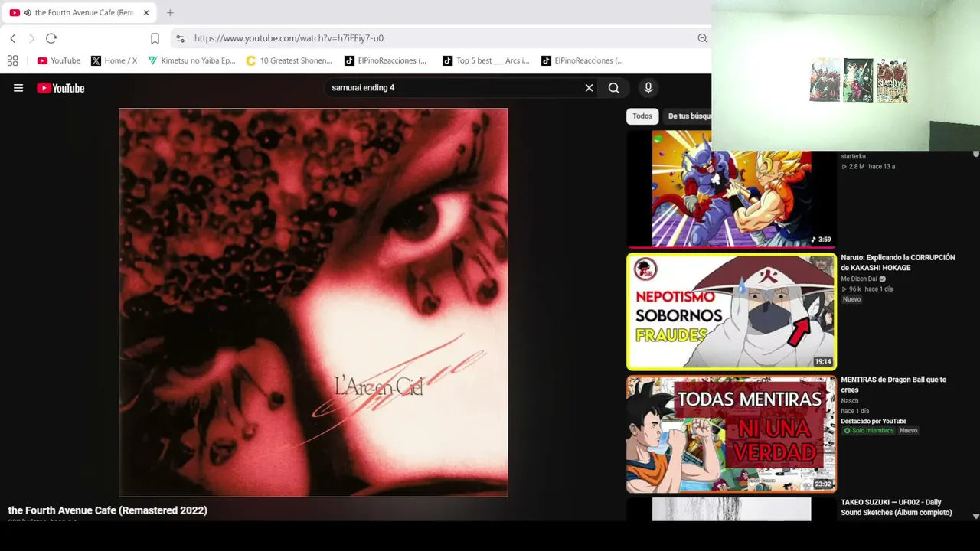Select the Fourth Avenue Cafe browser tab
The height and width of the screenshot is (551, 980).
coord(80,12)
